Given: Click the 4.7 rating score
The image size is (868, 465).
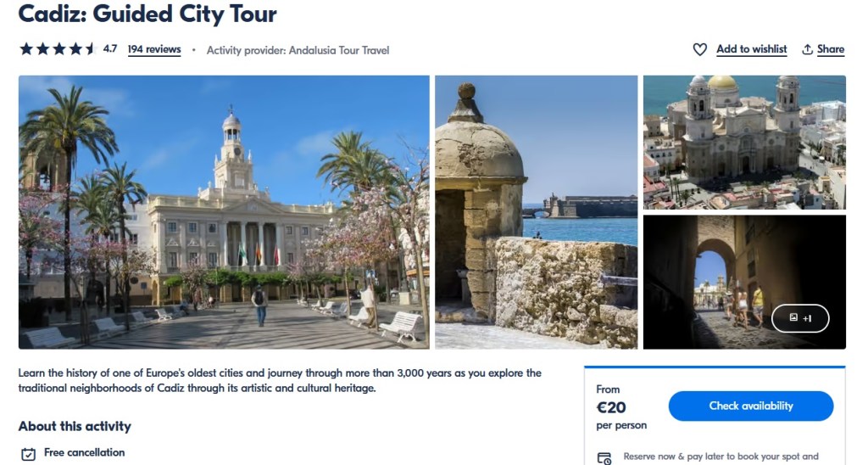Looking at the screenshot, I should 110,49.
